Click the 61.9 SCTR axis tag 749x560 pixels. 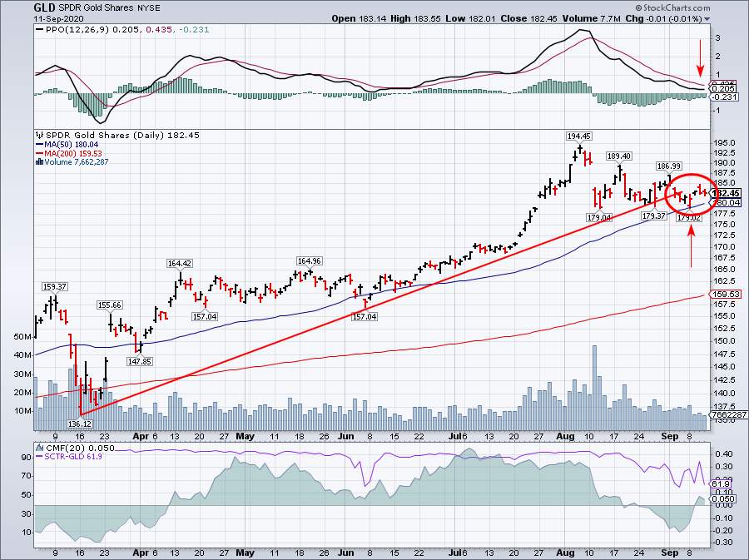[x=722, y=483]
